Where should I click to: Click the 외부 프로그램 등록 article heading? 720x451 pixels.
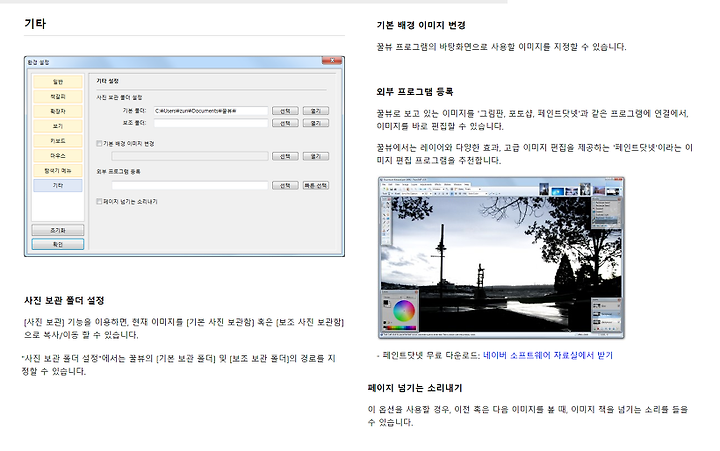tap(415, 91)
